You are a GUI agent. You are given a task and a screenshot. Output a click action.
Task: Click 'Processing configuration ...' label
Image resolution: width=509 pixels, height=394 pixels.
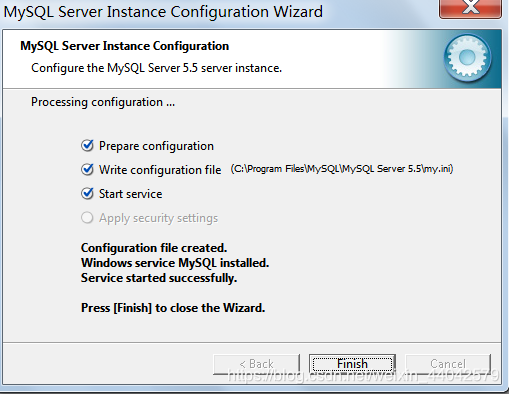tap(103, 102)
